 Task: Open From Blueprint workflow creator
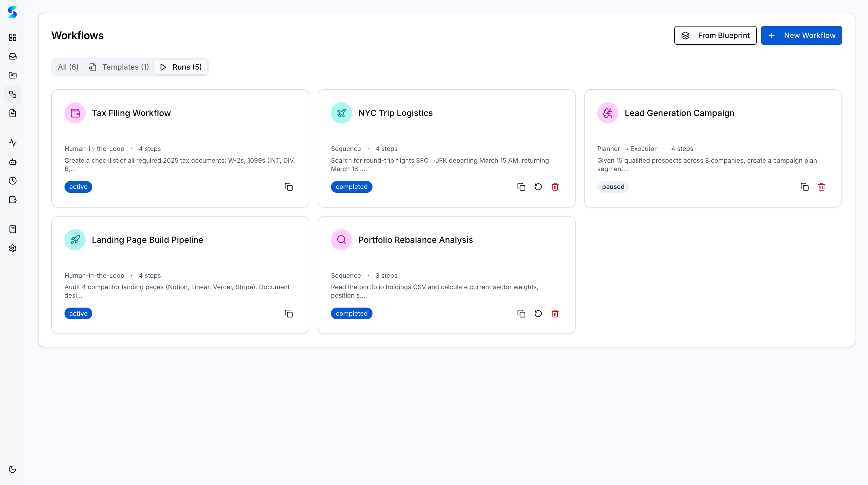click(715, 35)
